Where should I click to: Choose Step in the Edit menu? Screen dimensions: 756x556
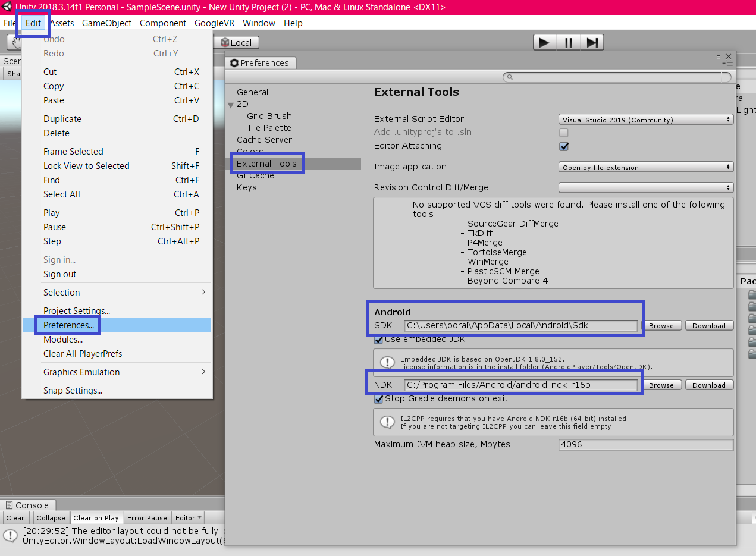pos(117,241)
